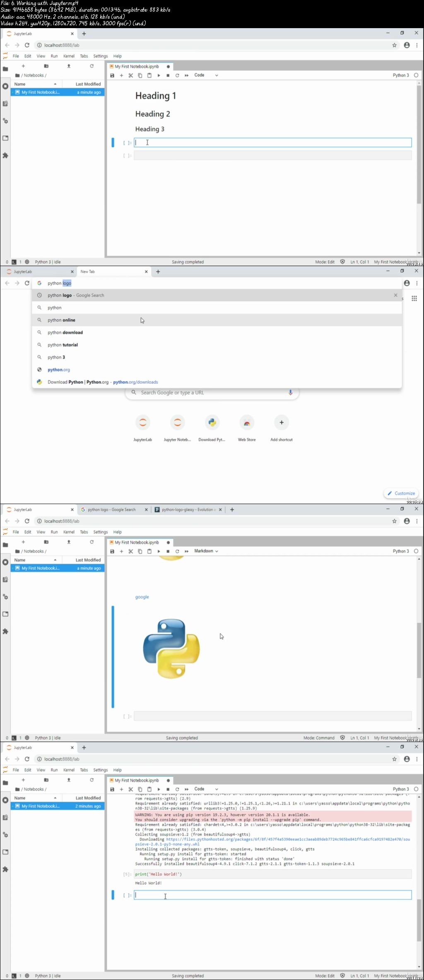This screenshot has height=980, width=424.
Task: Click the voice search microphone on the New Tab page
Action: (x=290, y=392)
